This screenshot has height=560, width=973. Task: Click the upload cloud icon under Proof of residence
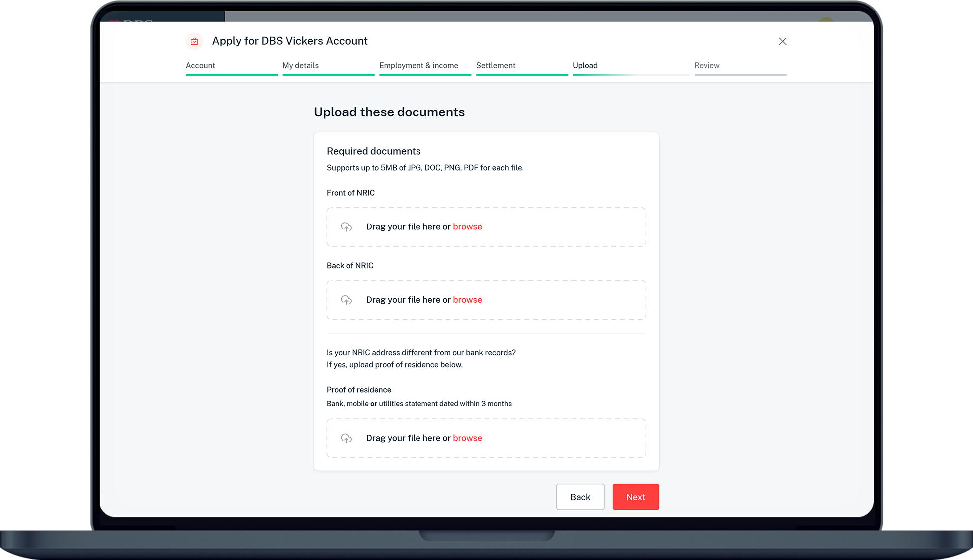pos(346,438)
